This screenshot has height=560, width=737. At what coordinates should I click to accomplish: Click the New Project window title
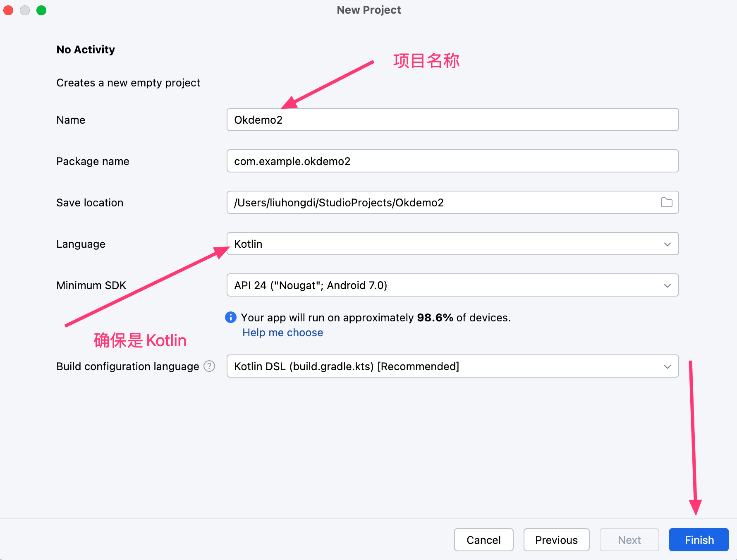368,10
